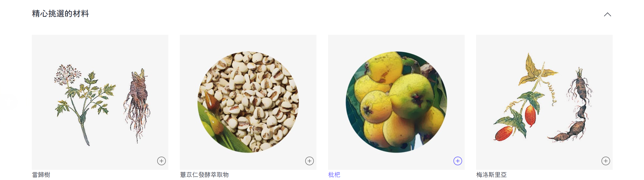Click the 梅洛斯里亞 ingredient name
The image size is (644, 180).
[x=491, y=175]
